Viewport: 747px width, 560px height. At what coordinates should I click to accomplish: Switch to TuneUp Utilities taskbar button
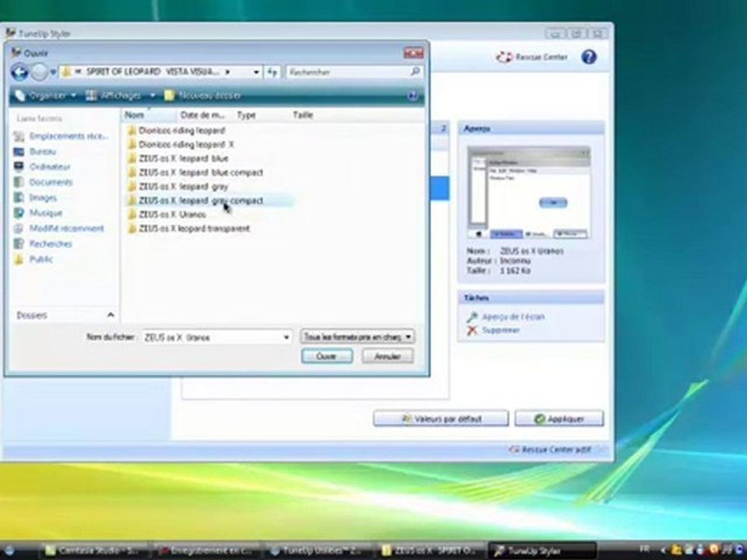point(318,551)
